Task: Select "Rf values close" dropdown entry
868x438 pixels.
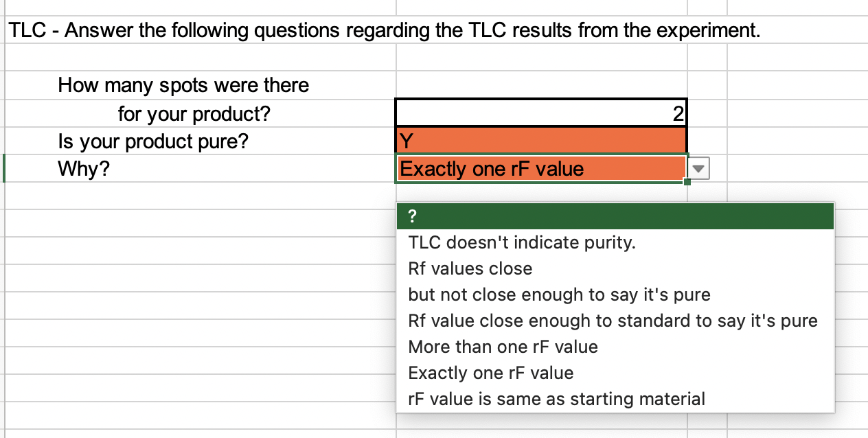Action: [470, 268]
